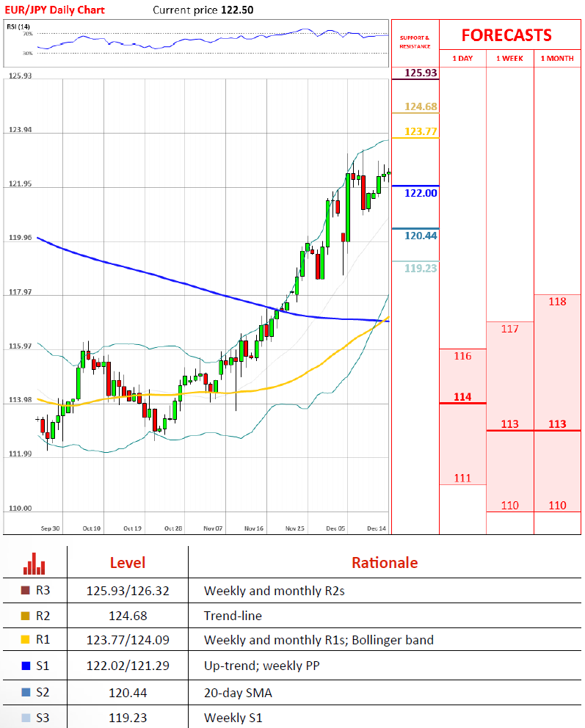Click the 118 value in 1 month forecast
585x728 pixels.
click(x=557, y=302)
